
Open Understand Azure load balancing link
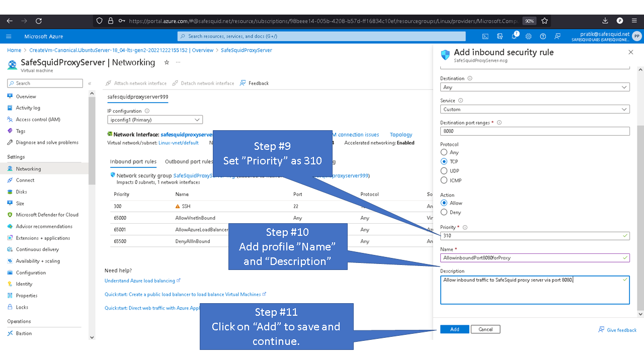tap(142, 281)
